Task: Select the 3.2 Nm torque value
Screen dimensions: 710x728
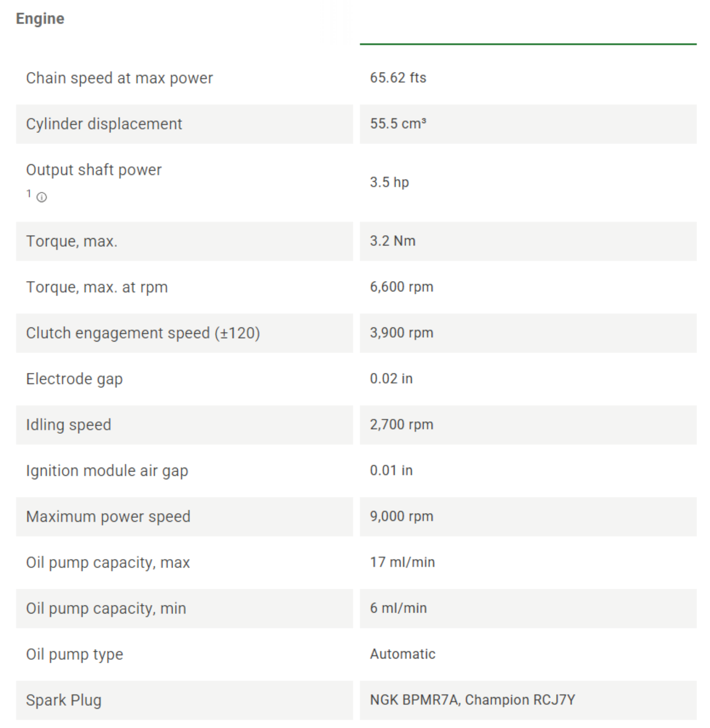Action: pyautogui.click(x=393, y=241)
